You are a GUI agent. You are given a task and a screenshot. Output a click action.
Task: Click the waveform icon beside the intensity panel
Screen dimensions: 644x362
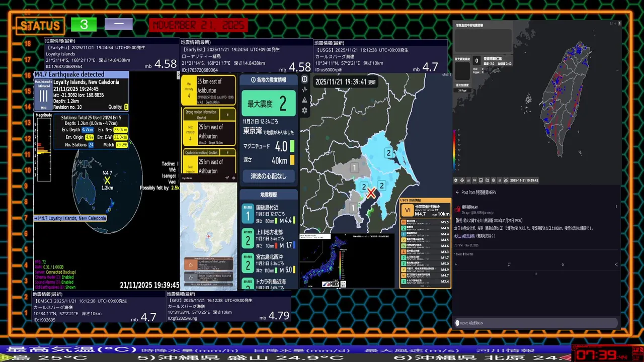click(x=304, y=89)
